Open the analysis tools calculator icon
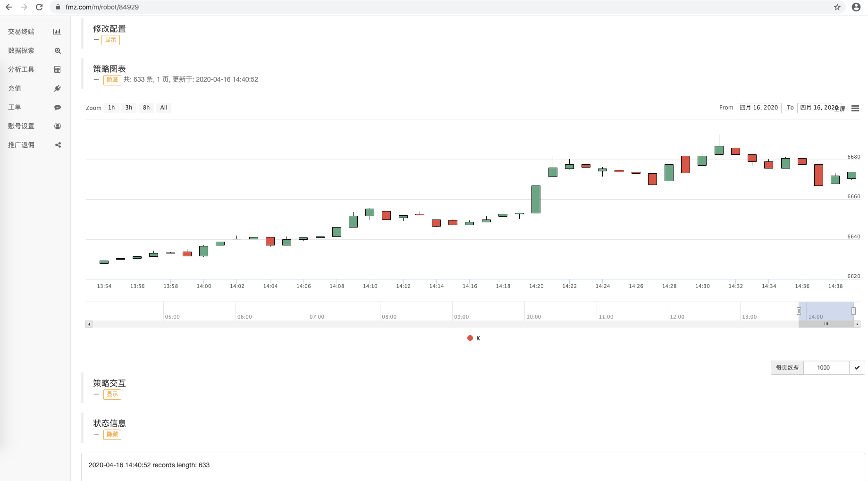The height and width of the screenshot is (481, 868). 58,69
